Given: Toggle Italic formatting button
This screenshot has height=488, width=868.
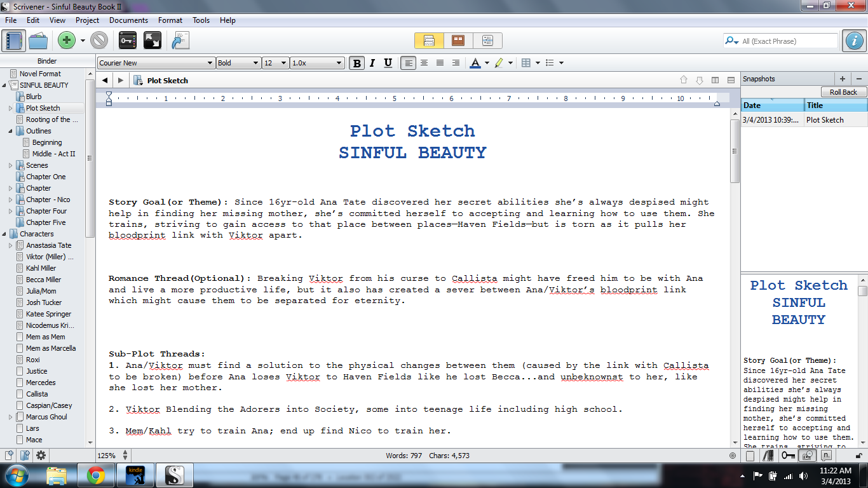Looking at the screenshot, I should 372,63.
